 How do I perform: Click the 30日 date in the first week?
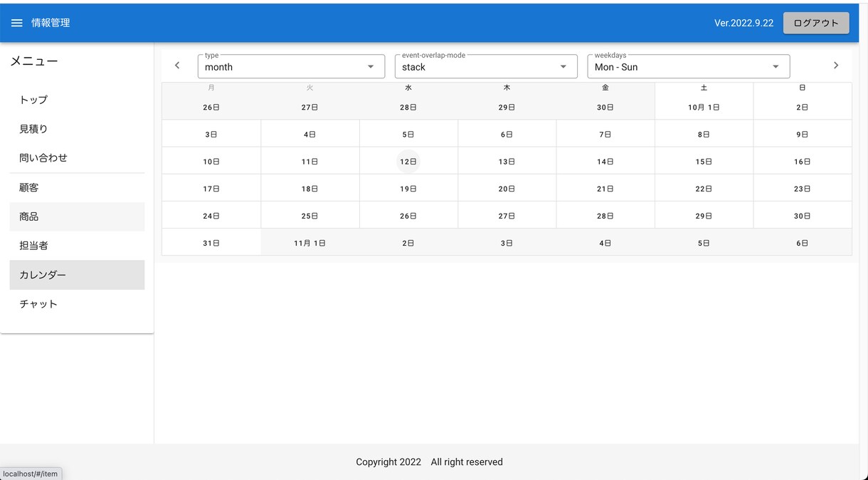point(605,108)
